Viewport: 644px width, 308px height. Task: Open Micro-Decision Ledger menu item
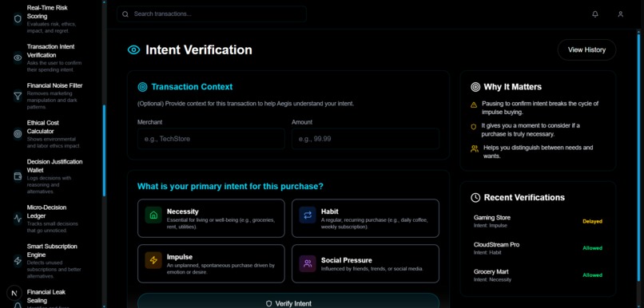[49, 218]
